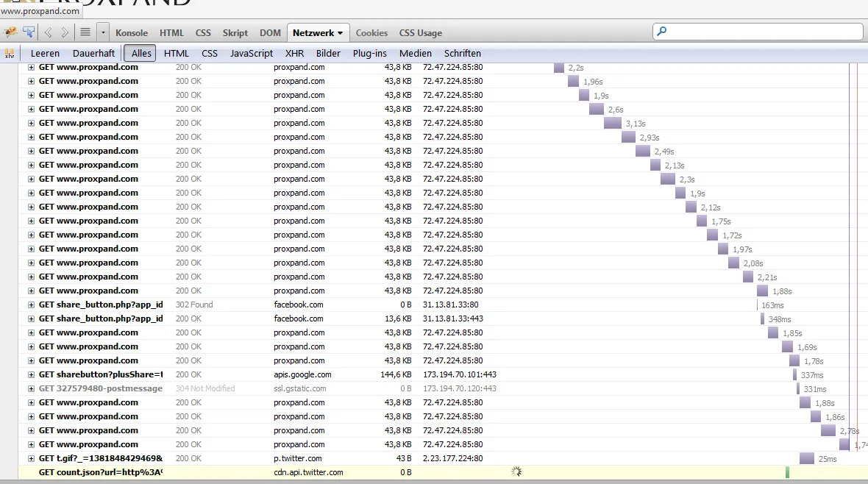Click the XHR breakpoint pause icon
Image resolution: width=868 pixels, height=484 pixels.
(x=10, y=54)
